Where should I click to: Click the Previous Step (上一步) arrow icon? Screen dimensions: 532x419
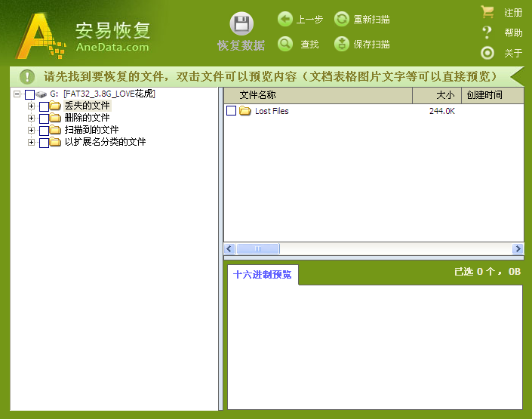(x=285, y=19)
